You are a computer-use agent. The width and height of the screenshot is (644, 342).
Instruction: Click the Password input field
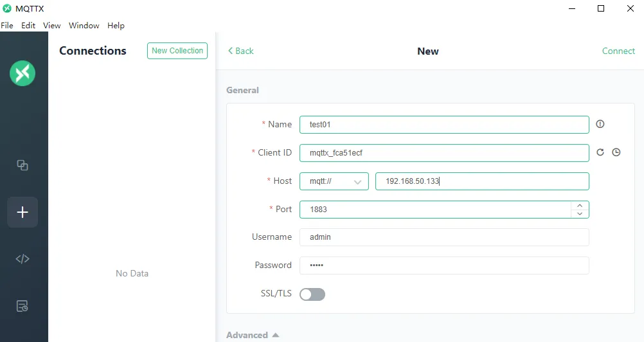(x=444, y=265)
